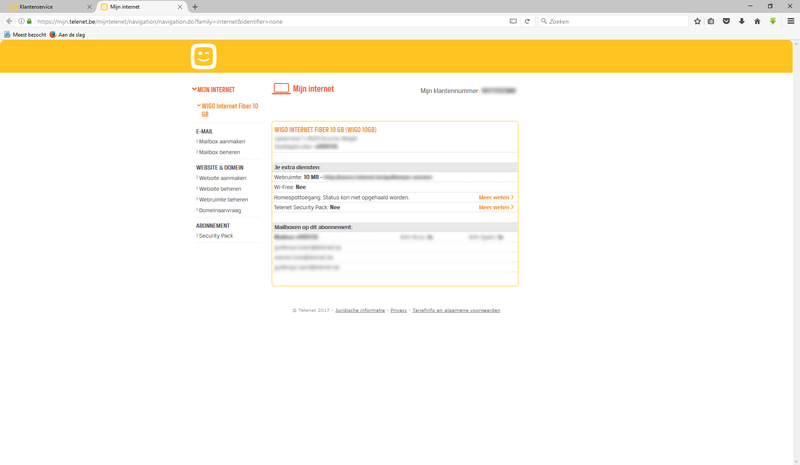Open Website beheren link
This screenshot has height=465, width=800.
click(220, 189)
